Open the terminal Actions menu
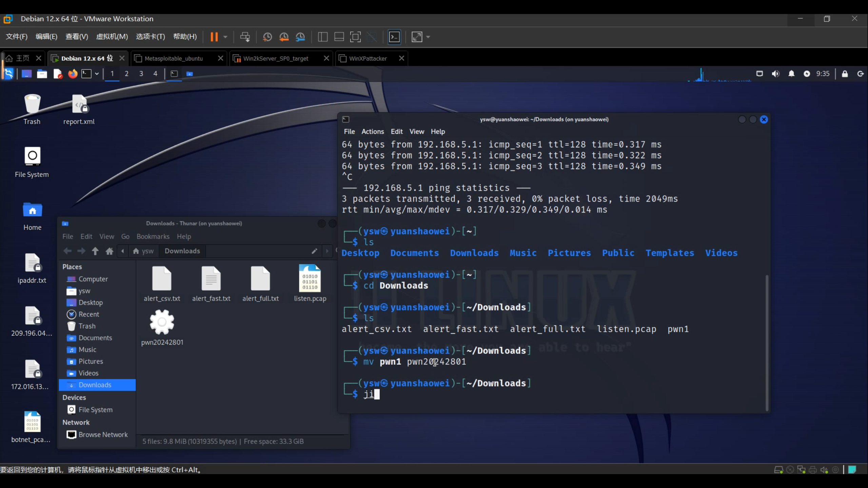868x488 pixels. coord(372,131)
